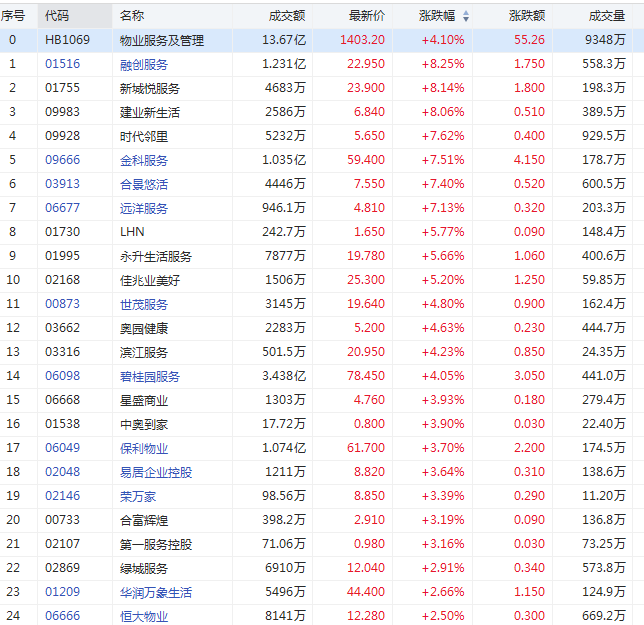Select the 61.700 price value
Screen dimensions: 644x625
pos(366,448)
